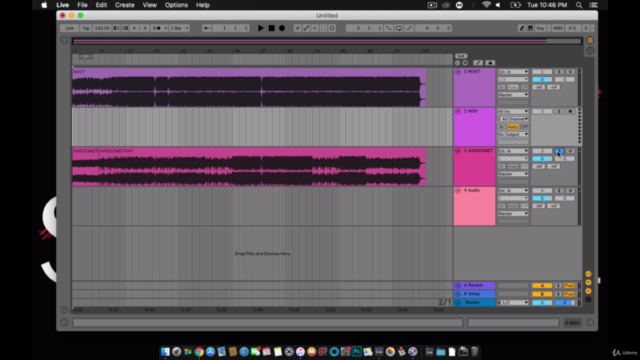Open the Create menu
The width and height of the screenshot is (640, 360).
pyautogui.click(x=124, y=5)
